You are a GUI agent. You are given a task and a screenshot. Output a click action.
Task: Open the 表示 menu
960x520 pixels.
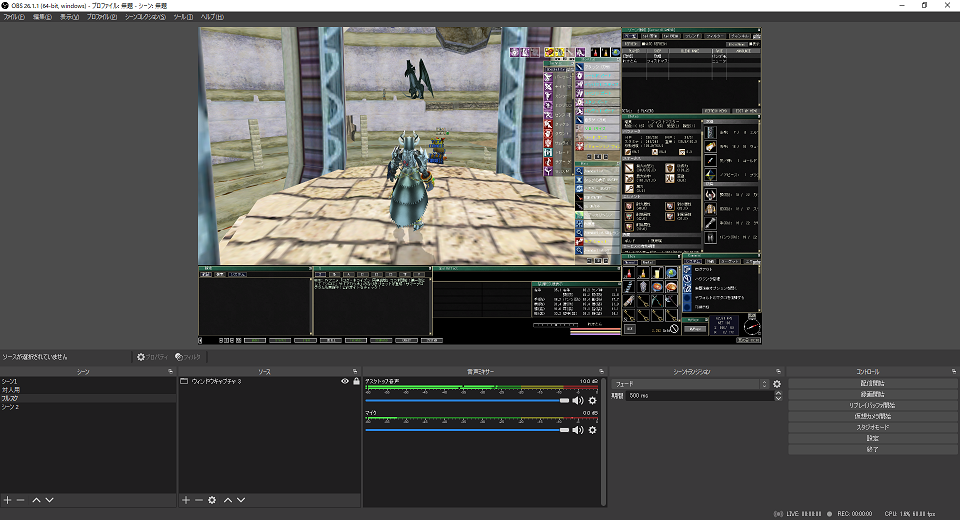click(x=69, y=17)
